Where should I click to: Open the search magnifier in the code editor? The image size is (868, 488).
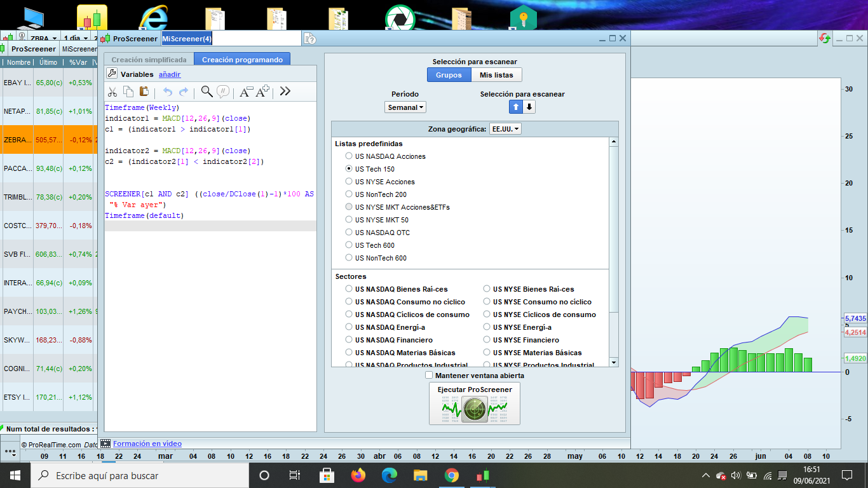(207, 91)
